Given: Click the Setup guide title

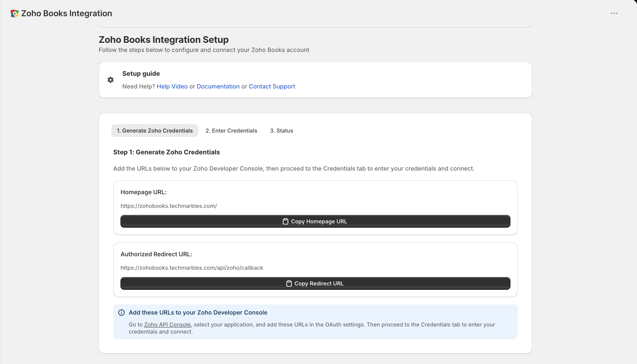Looking at the screenshot, I should coord(141,74).
